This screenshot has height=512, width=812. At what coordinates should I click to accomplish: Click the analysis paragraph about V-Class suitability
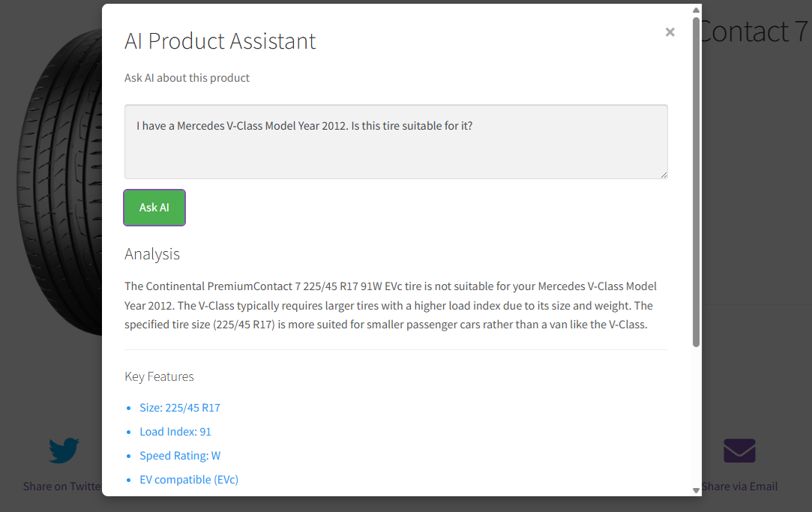point(391,305)
